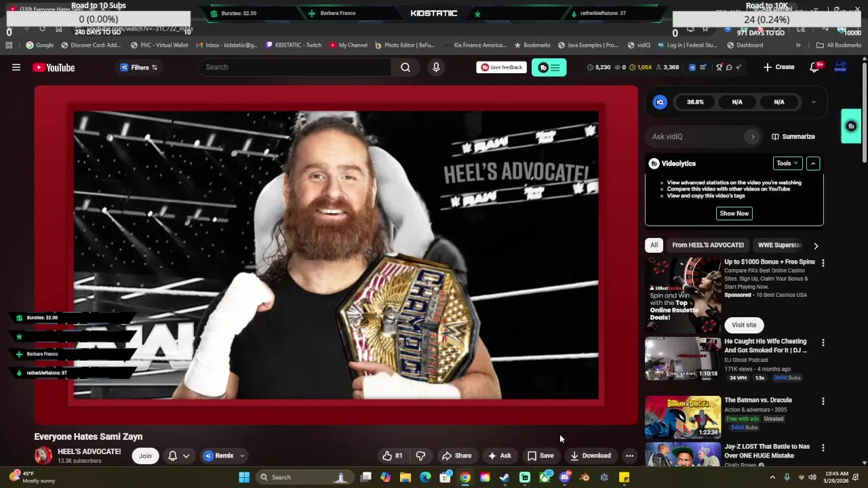The width and height of the screenshot is (868, 488).
Task: Click Show Now in Videolytics
Action: (734, 213)
